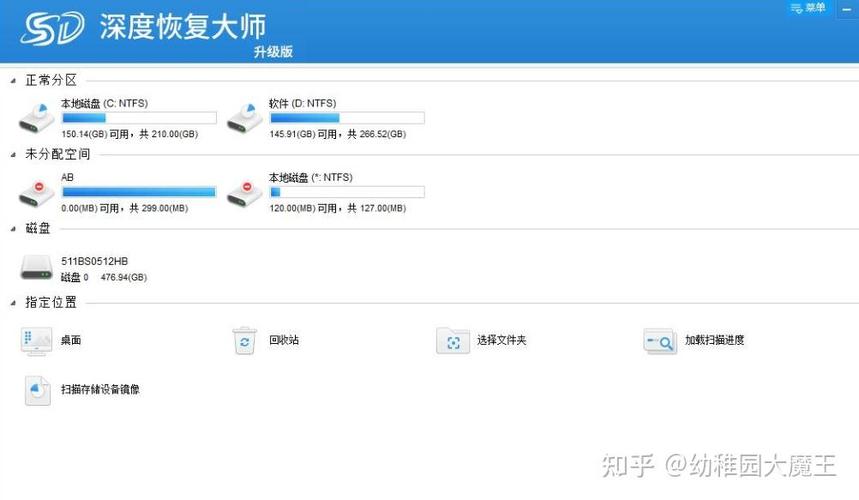Click the (*: NTFS) partition usage bar
Viewport: 859px width, 500px height.
coord(347,192)
